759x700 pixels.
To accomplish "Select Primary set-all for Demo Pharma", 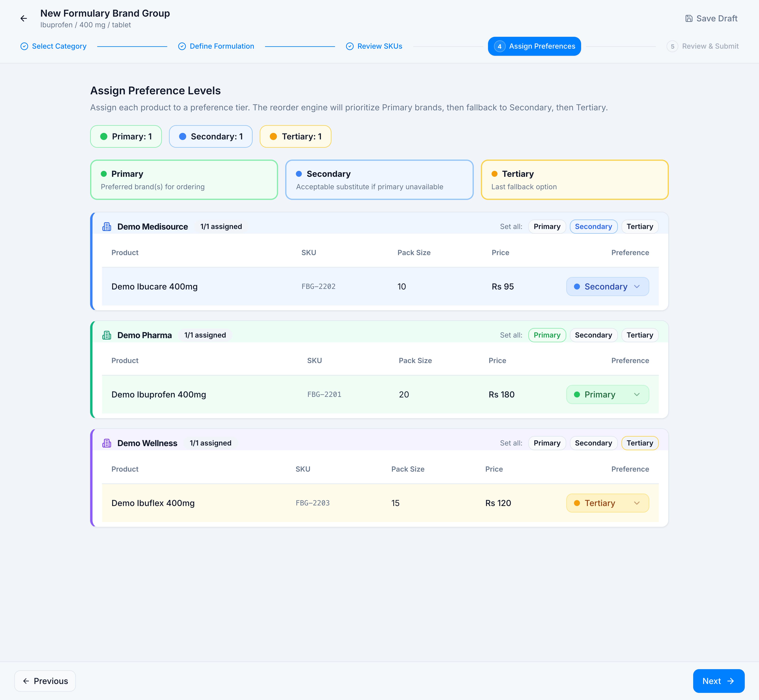I will 547,335.
